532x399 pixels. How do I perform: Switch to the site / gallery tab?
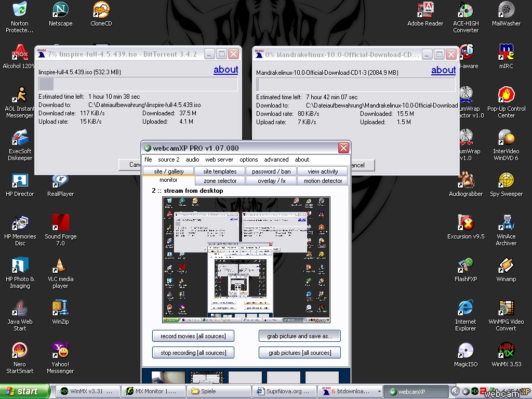click(168, 171)
